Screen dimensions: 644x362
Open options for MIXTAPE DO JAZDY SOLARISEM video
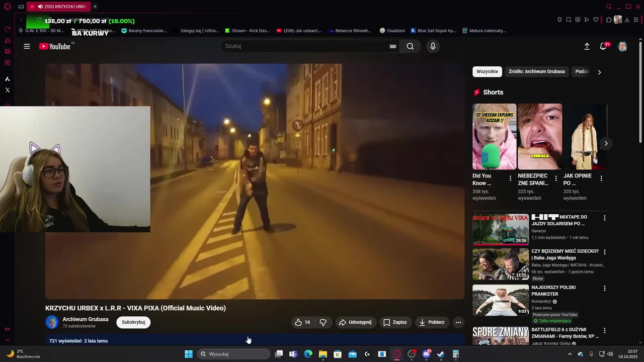point(605,218)
